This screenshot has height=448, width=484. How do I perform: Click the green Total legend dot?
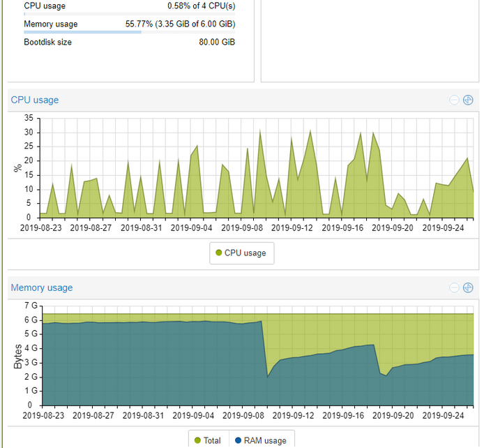197,440
